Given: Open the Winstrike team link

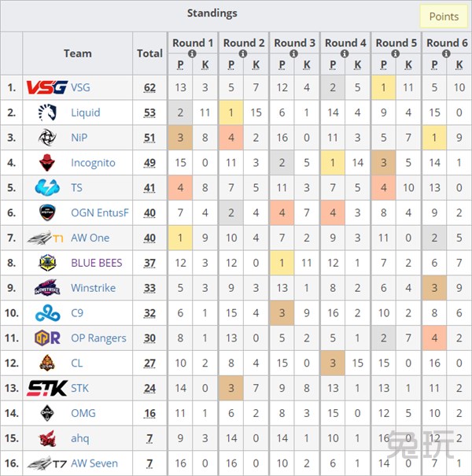Looking at the screenshot, I should click(93, 288).
